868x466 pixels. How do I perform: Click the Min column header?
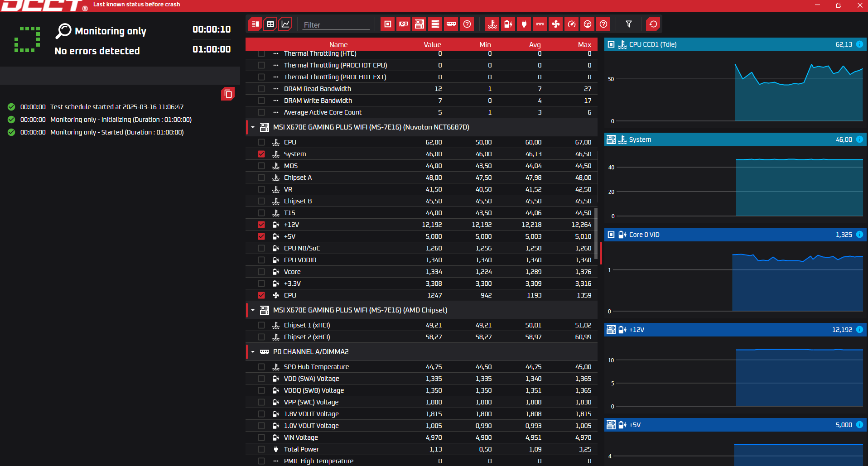(485, 44)
